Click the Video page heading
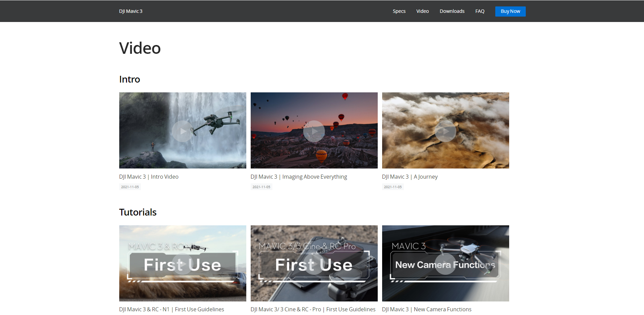Screen dimensions: 644x315 click(140, 48)
